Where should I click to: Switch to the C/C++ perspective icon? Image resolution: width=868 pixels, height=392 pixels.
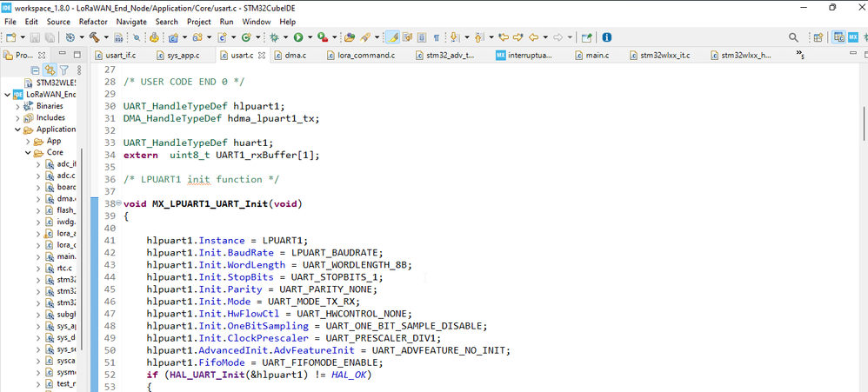(x=839, y=37)
